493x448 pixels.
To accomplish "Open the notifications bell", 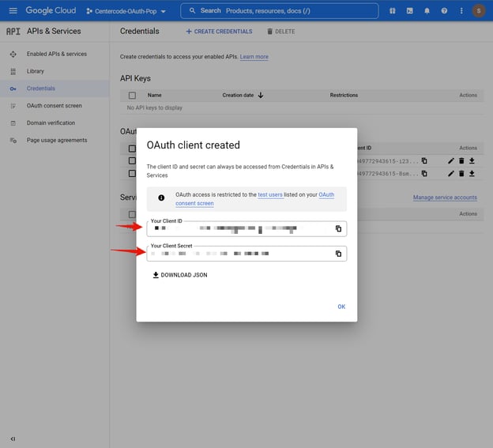I will coord(427,11).
